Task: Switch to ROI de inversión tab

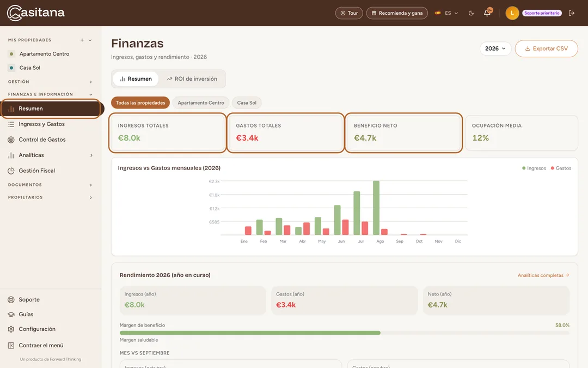Action: coord(192,79)
